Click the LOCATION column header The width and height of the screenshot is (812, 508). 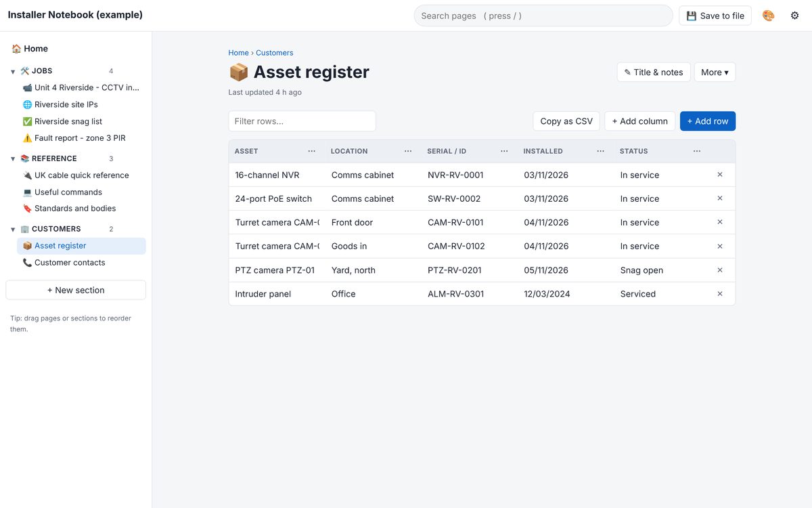pyautogui.click(x=349, y=151)
